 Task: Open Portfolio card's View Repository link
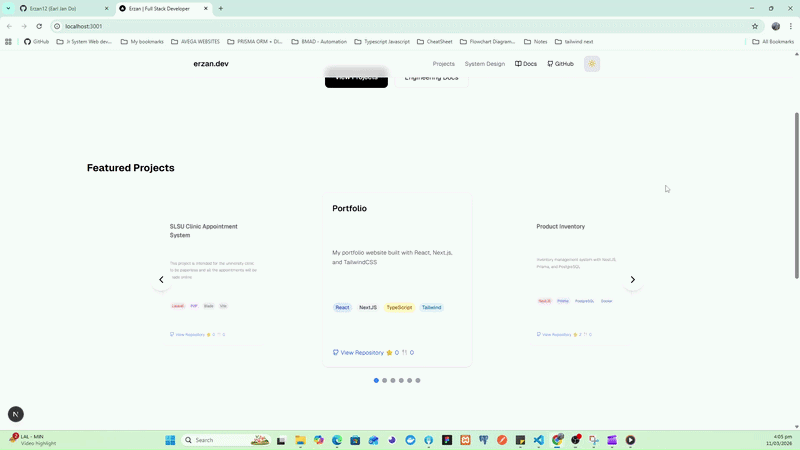click(358, 353)
